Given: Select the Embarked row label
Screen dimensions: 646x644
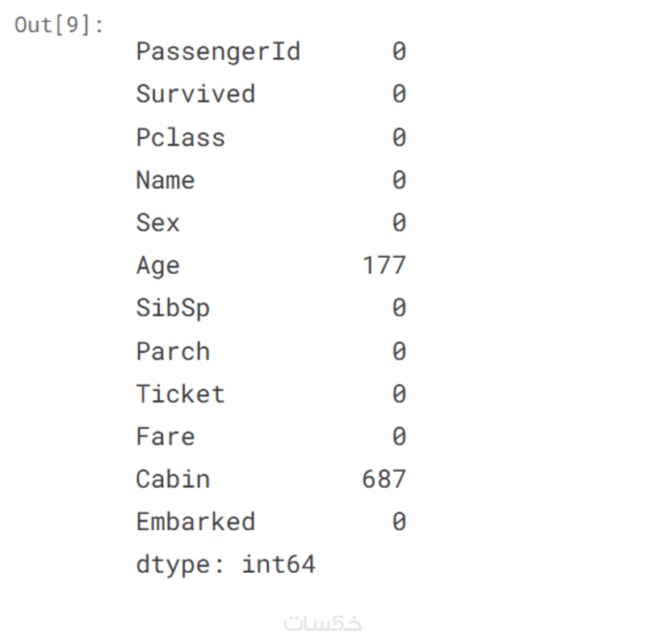Looking at the screenshot, I should 195,522.
